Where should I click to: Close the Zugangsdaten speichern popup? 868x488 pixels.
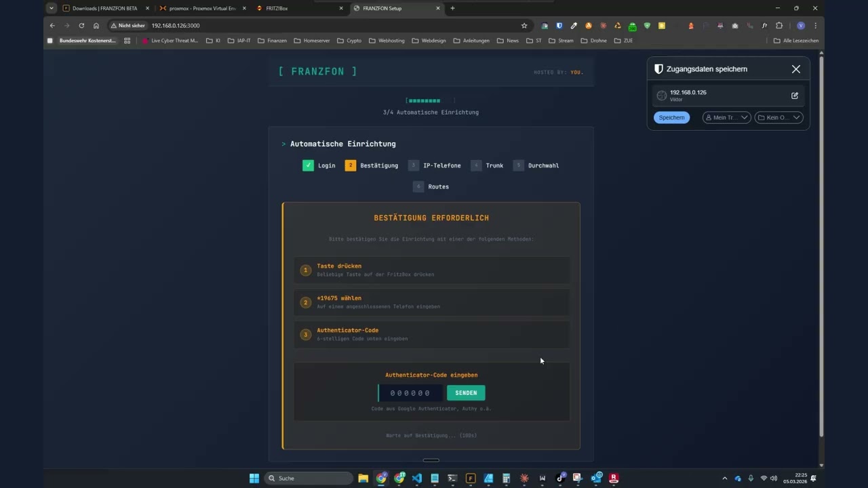coord(796,69)
